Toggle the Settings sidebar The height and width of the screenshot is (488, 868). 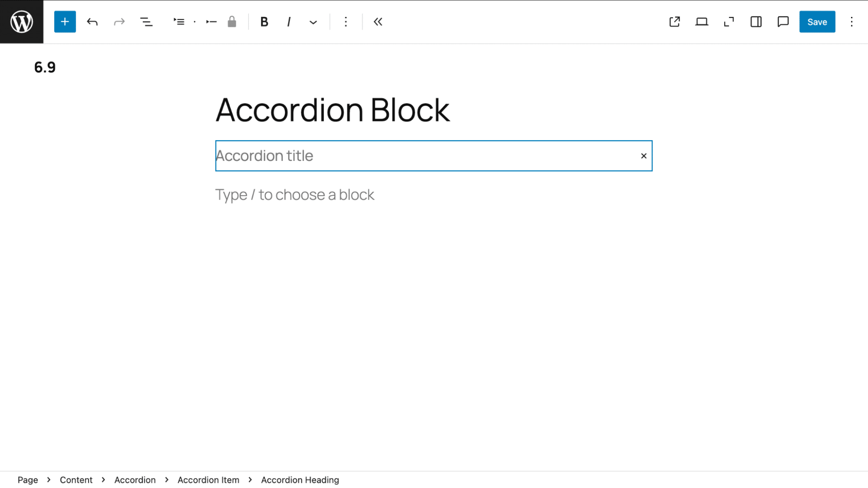pos(756,22)
